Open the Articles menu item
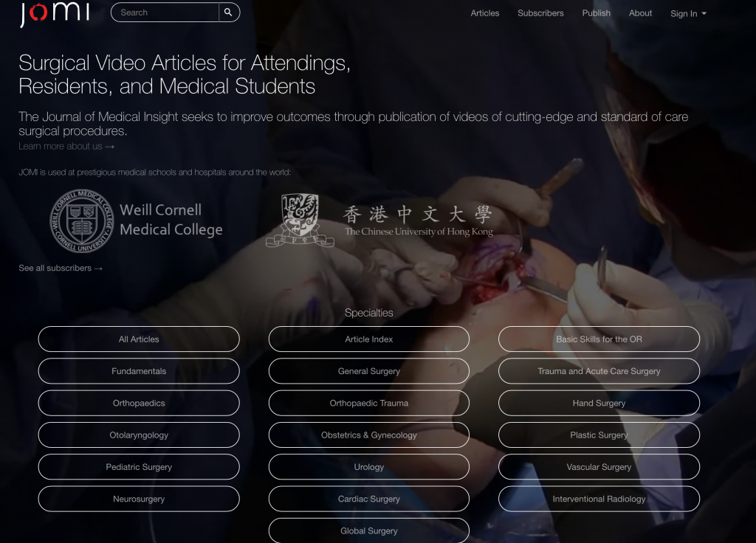Image resolution: width=756 pixels, height=543 pixels. point(484,13)
